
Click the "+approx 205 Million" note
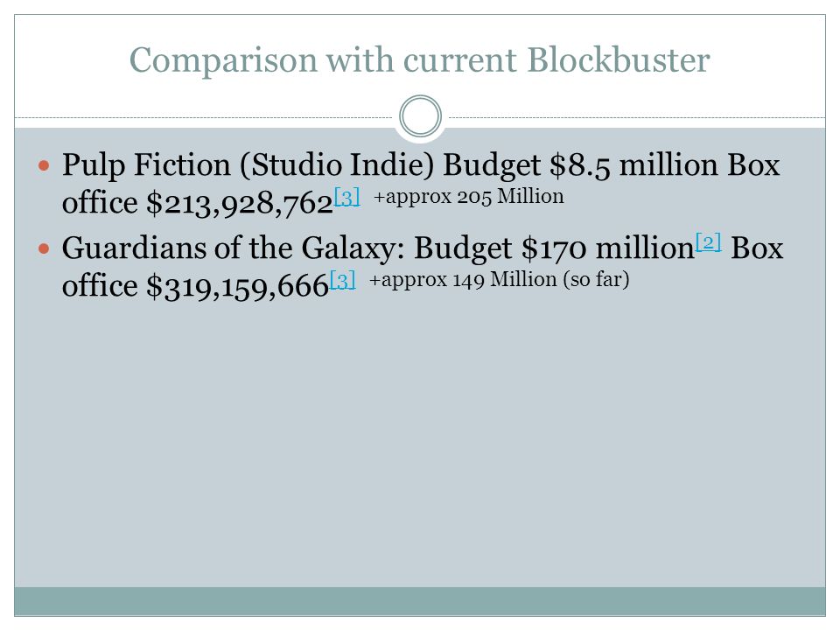click(468, 197)
